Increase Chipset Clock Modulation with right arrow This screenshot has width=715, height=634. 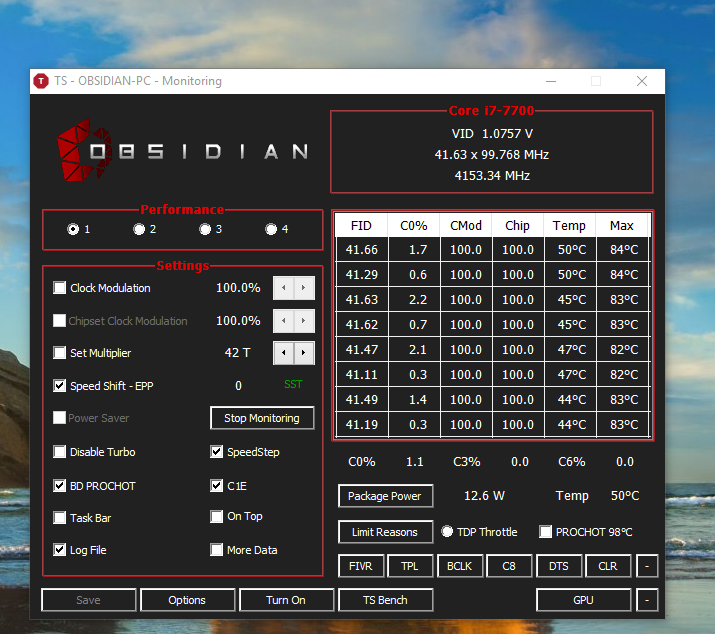click(304, 321)
